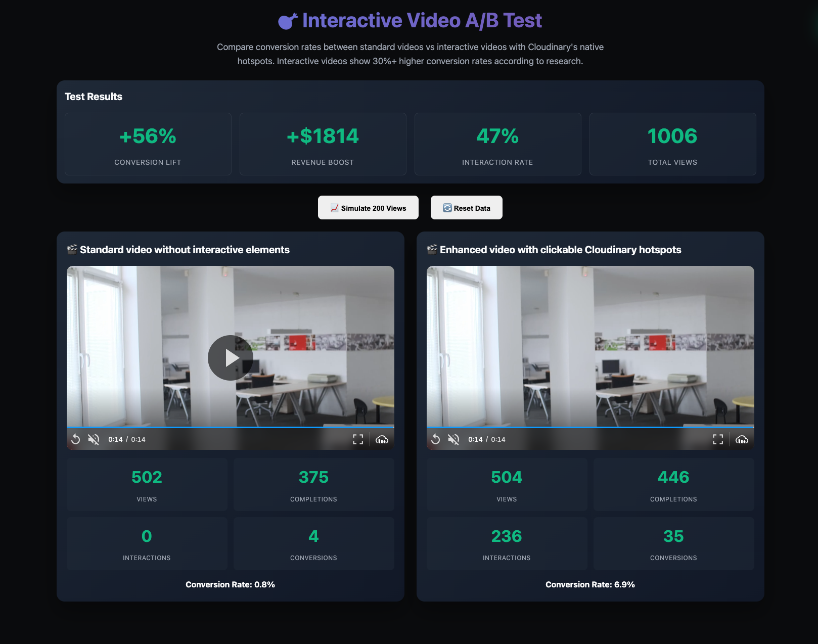Click the clapperboard icon beside Standard video heading
The image size is (818, 644).
[x=71, y=249]
